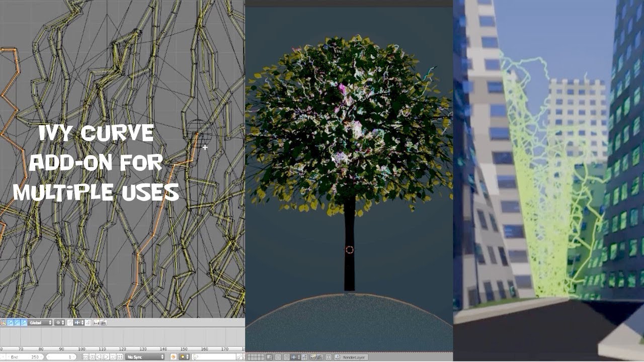Click the layer grid buttons in render viewport
Viewport: 644px width, 362px height.
click(x=256, y=357)
